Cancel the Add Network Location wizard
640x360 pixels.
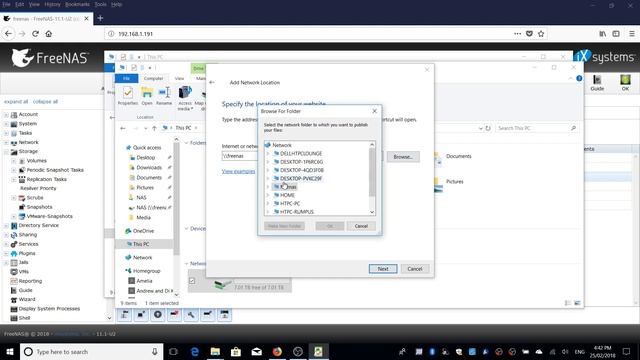pos(415,269)
